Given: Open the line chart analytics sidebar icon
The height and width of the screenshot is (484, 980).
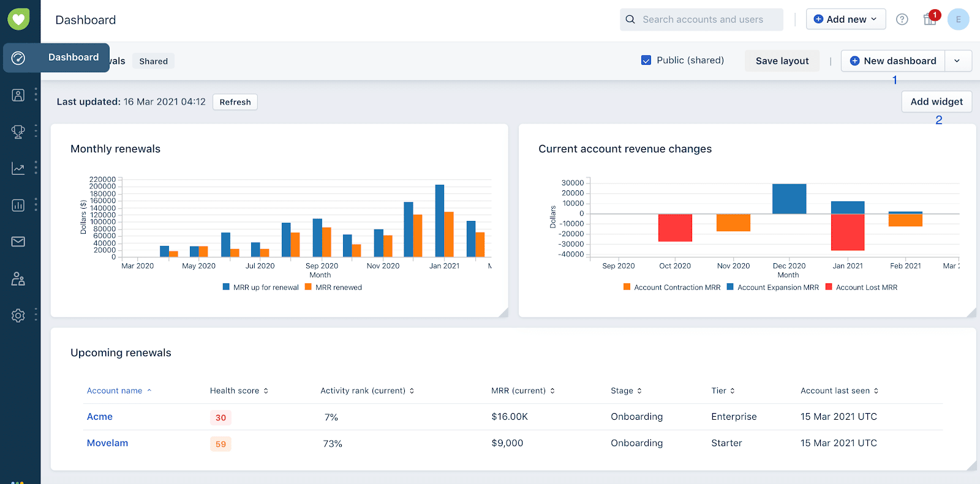Looking at the screenshot, I should click(18, 168).
